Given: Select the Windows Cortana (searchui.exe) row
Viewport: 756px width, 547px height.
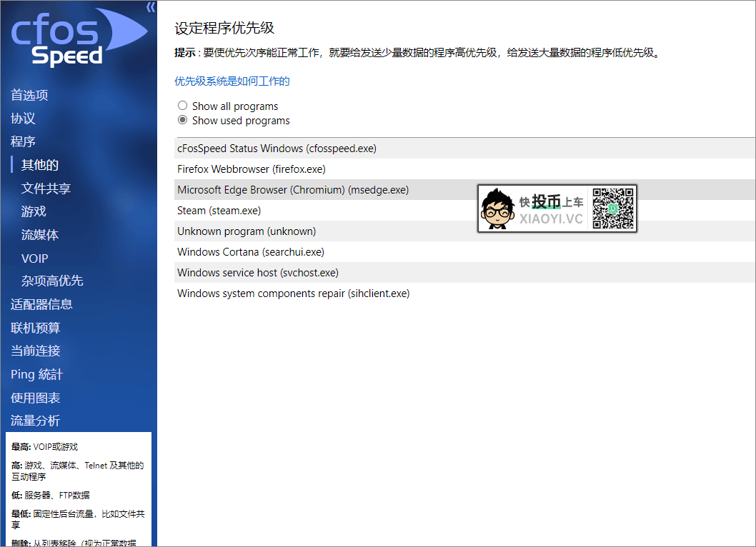Looking at the screenshot, I should (464, 252).
